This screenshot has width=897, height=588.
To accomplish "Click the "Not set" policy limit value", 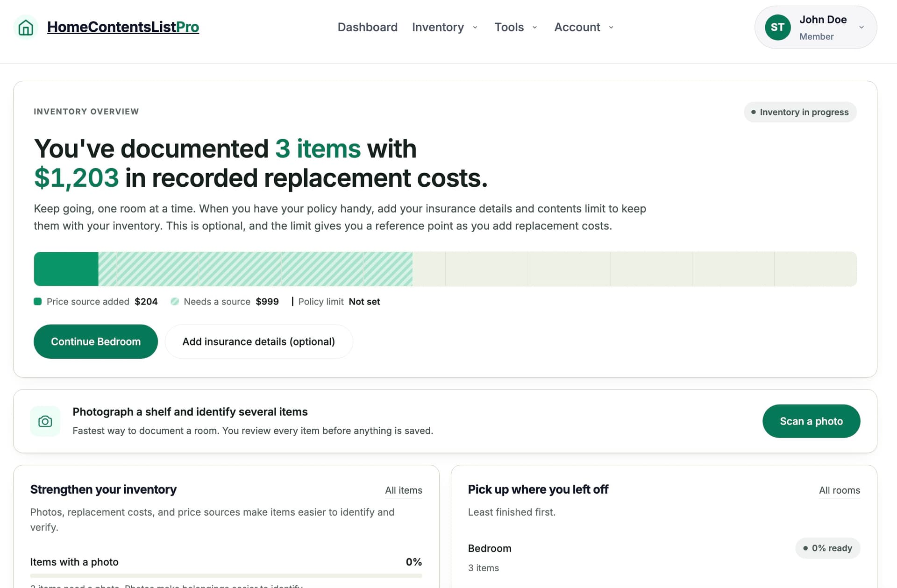I will tap(364, 302).
